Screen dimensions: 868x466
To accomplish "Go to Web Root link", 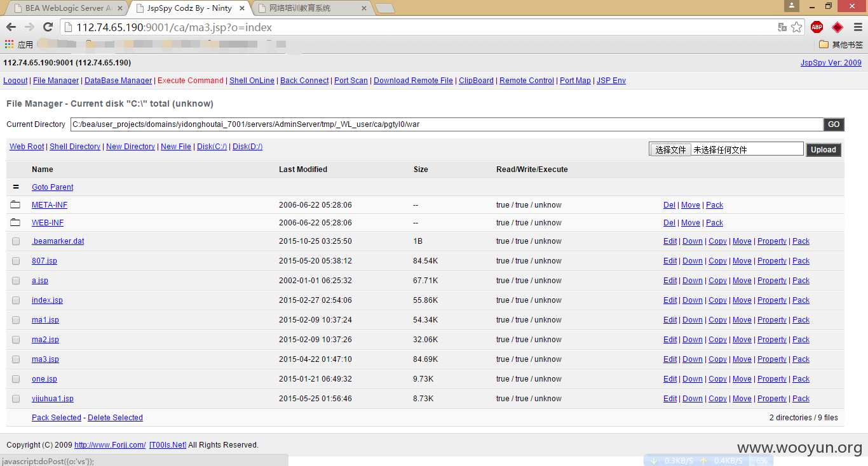I will [x=27, y=147].
